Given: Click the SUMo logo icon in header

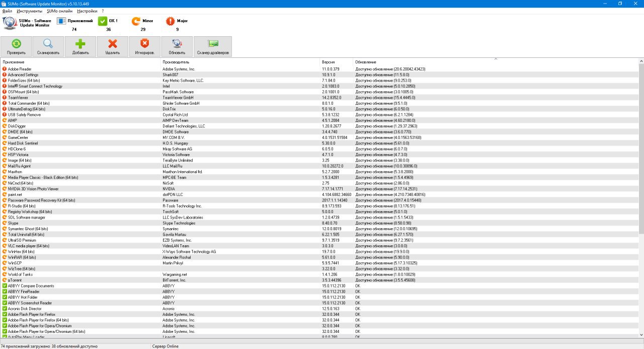Looking at the screenshot, I should (x=9, y=23).
